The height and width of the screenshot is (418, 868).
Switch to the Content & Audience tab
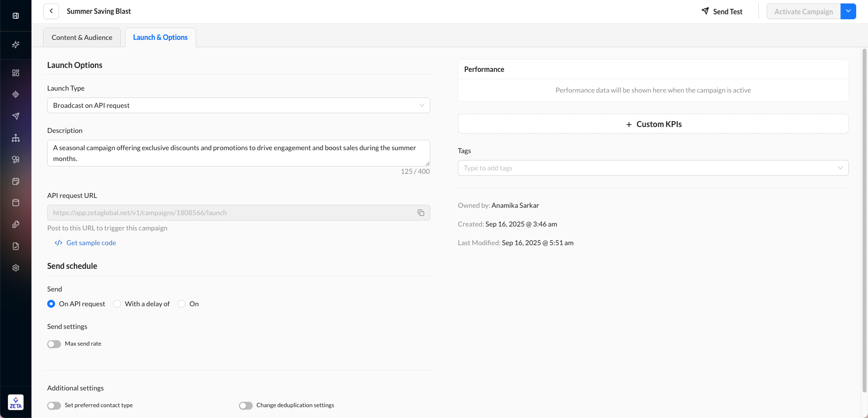[x=82, y=37]
